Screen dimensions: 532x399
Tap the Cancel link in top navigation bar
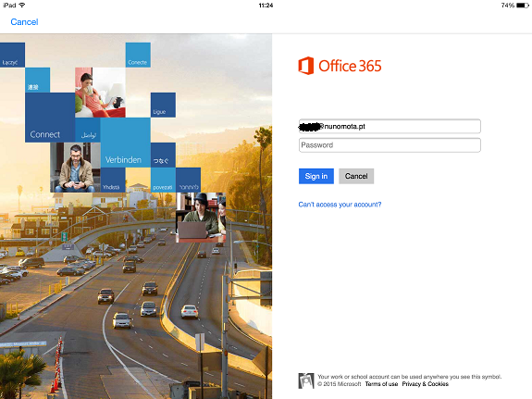[24, 22]
